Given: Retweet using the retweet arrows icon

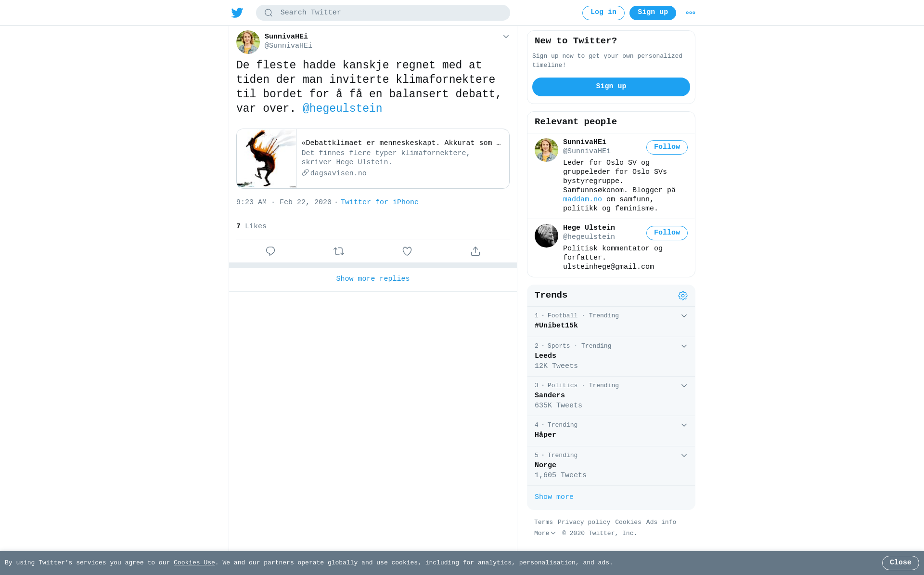Looking at the screenshot, I should coord(339,251).
